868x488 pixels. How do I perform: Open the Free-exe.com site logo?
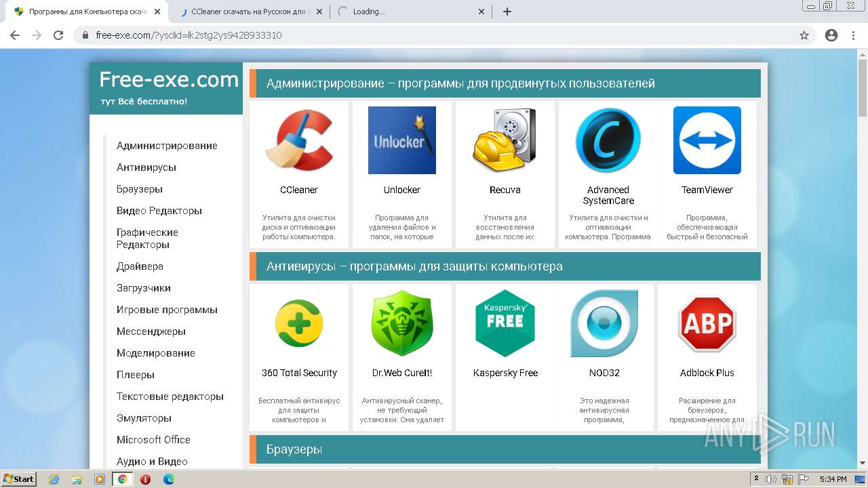(169, 80)
